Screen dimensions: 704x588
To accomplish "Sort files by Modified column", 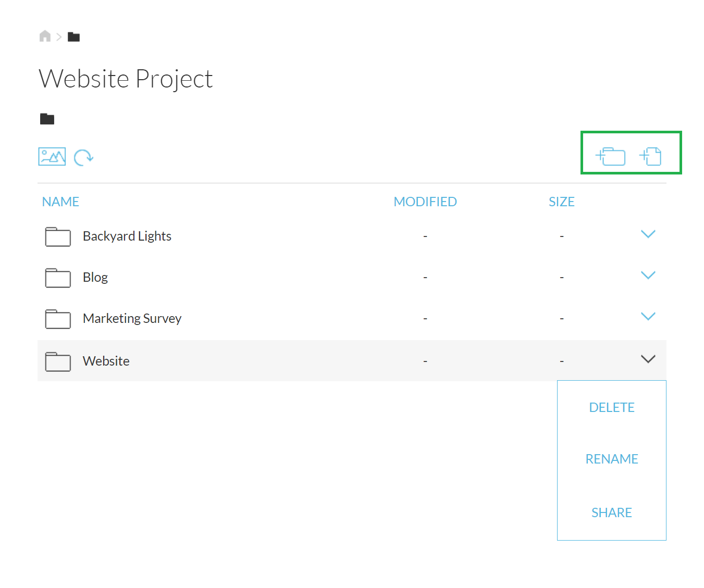I will [425, 202].
